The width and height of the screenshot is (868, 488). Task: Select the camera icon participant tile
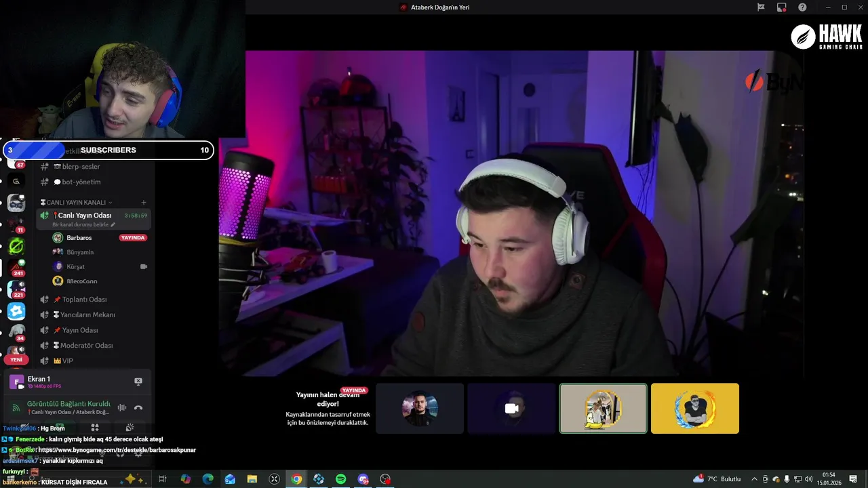coord(511,409)
